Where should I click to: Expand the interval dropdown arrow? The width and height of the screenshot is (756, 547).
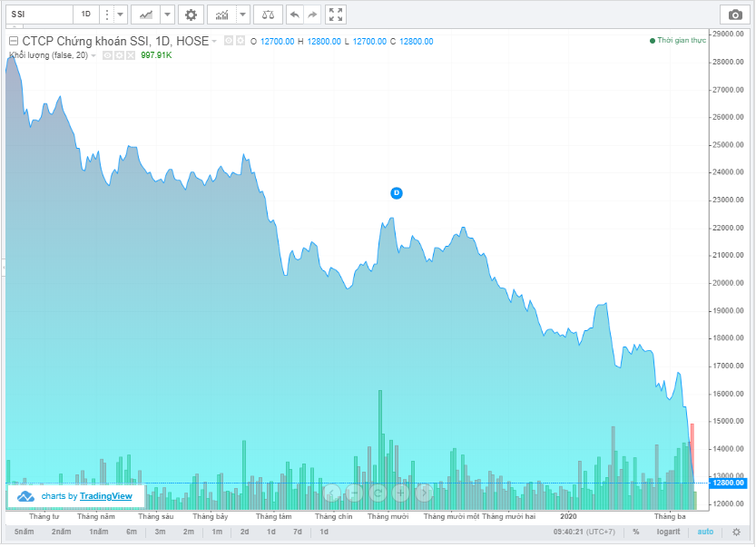point(120,15)
